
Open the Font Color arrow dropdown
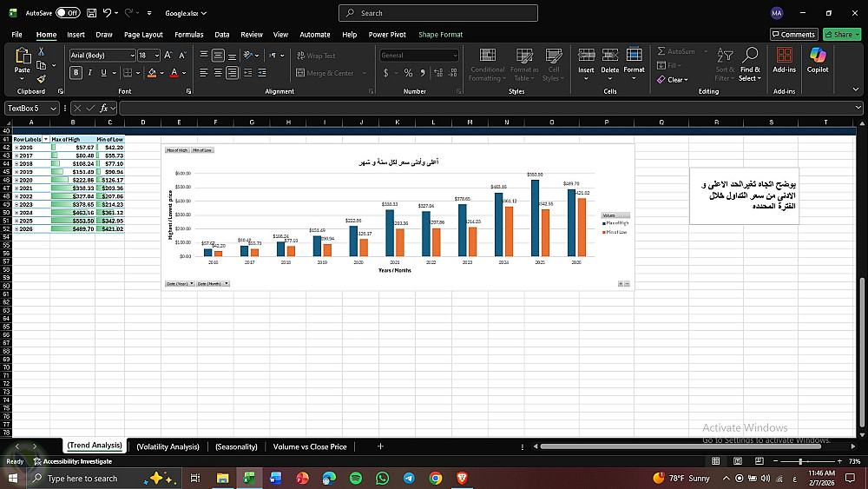coord(184,73)
